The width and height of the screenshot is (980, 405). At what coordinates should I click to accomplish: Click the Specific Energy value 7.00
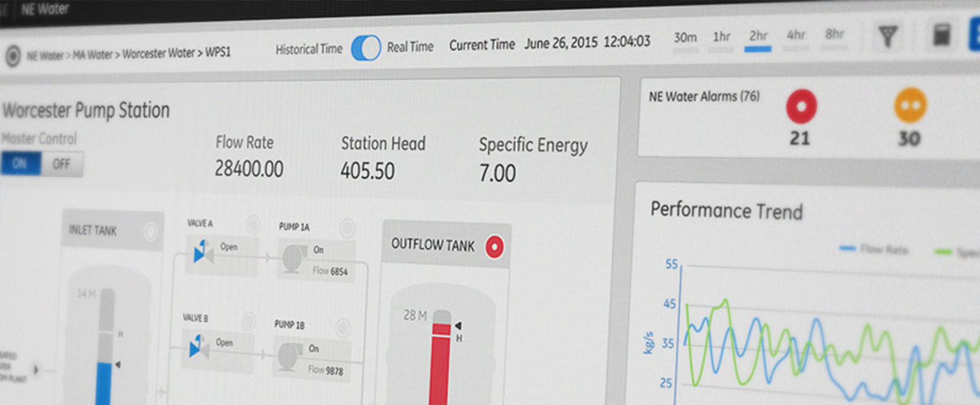click(x=497, y=173)
